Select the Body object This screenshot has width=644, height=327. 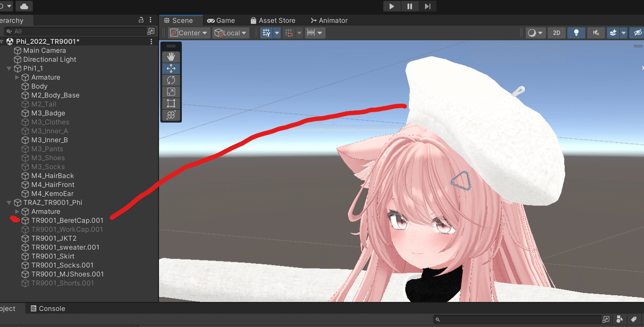(x=39, y=86)
